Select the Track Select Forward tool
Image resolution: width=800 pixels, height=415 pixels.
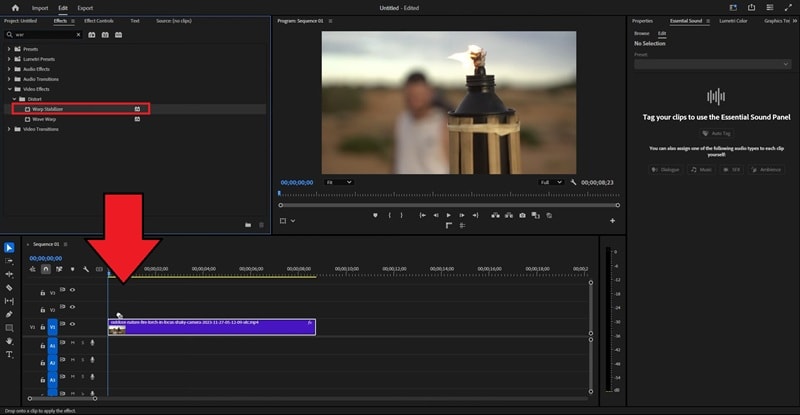coord(9,261)
